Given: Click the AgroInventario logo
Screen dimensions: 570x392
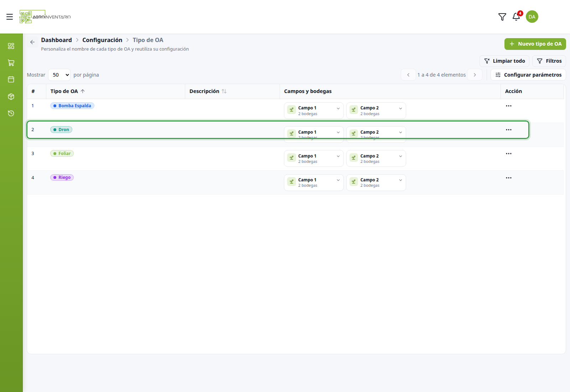Looking at the screenshot, I should click(45, 17).
